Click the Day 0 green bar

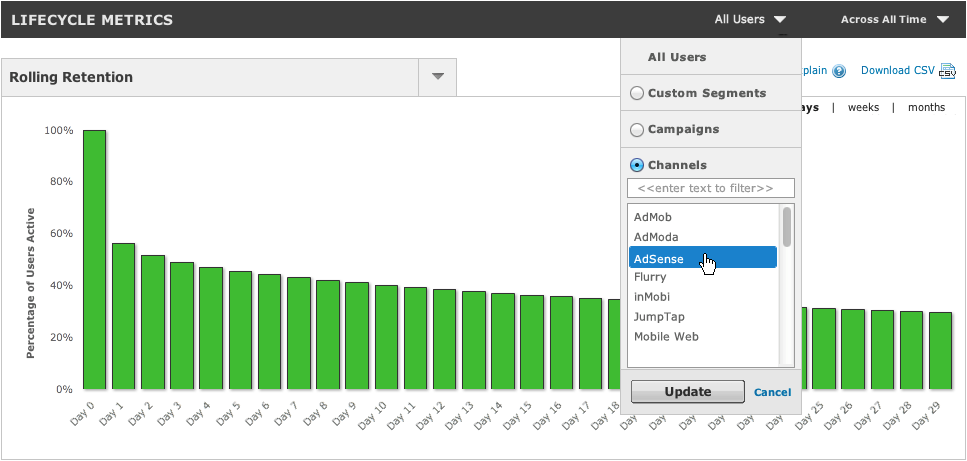point(95,258)
